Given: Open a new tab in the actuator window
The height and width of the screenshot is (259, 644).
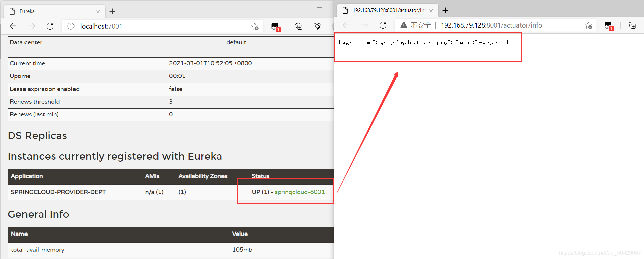Looking at the screenshot, I should pos(445,10).
